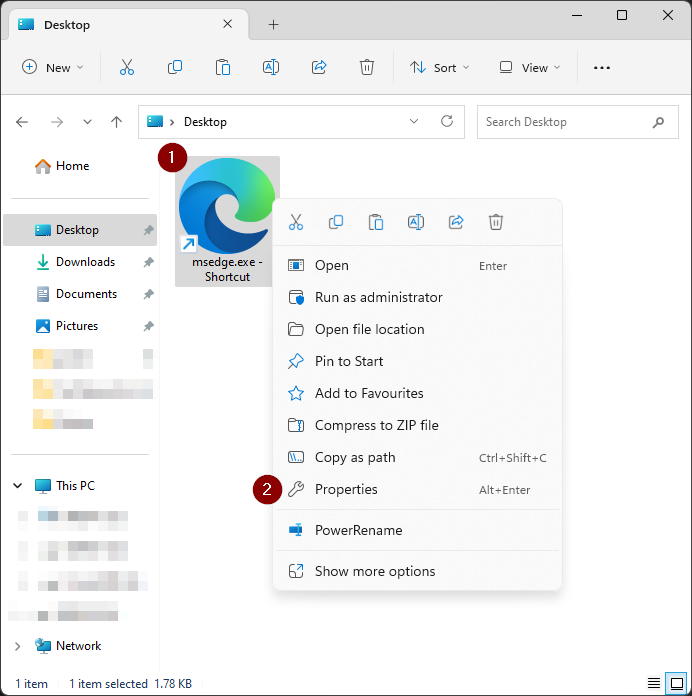Viewport: 692px width, 696px height.
Task: Choose Run as administrator
Action: [417, 297]
